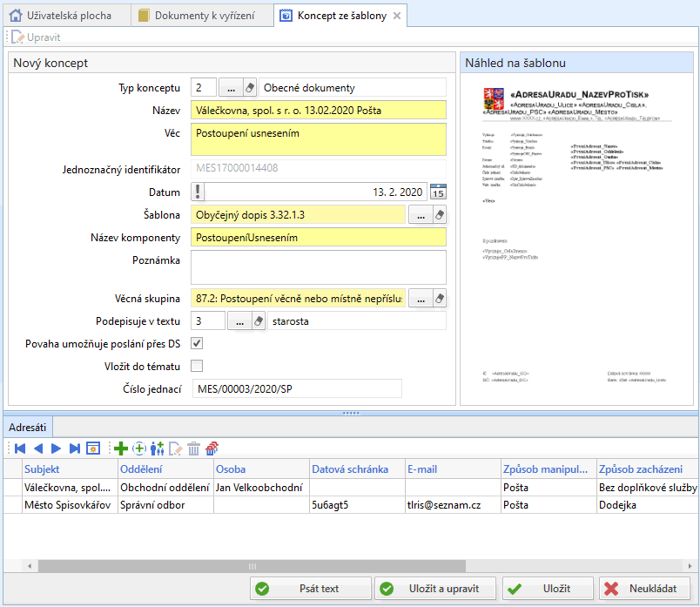Open Podepisuje v textu lookup ellipsis button
Screen dimensions: 700x607
click(x=238, y=321)
